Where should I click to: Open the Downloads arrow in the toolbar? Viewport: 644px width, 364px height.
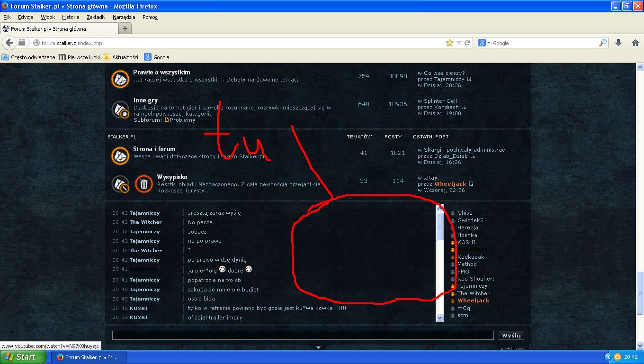(x=618, y=43)
